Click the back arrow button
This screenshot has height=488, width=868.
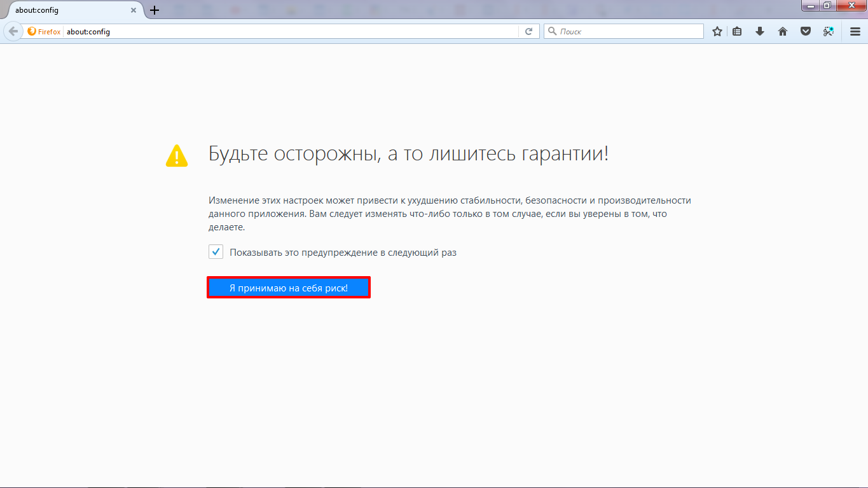tap(13, 31)
